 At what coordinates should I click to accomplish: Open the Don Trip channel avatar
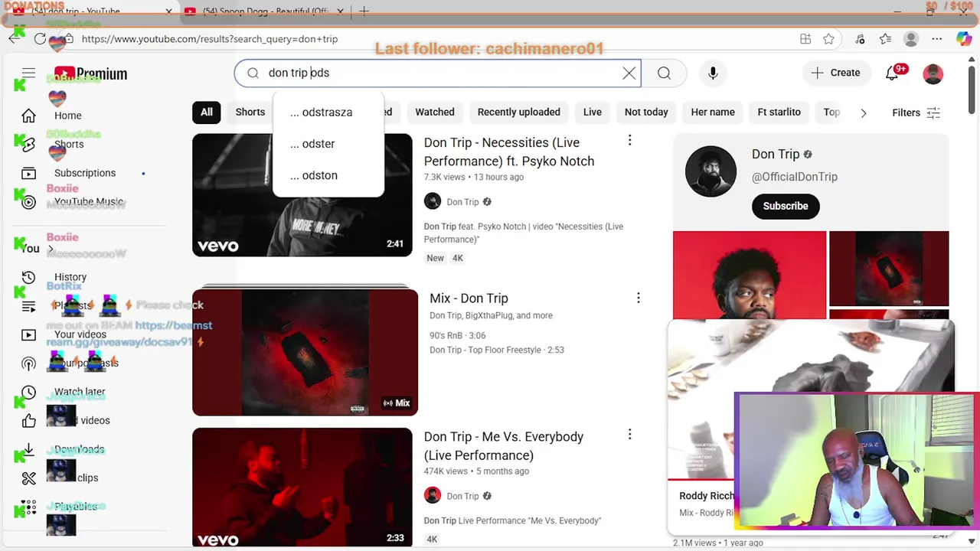pos(710,171)
